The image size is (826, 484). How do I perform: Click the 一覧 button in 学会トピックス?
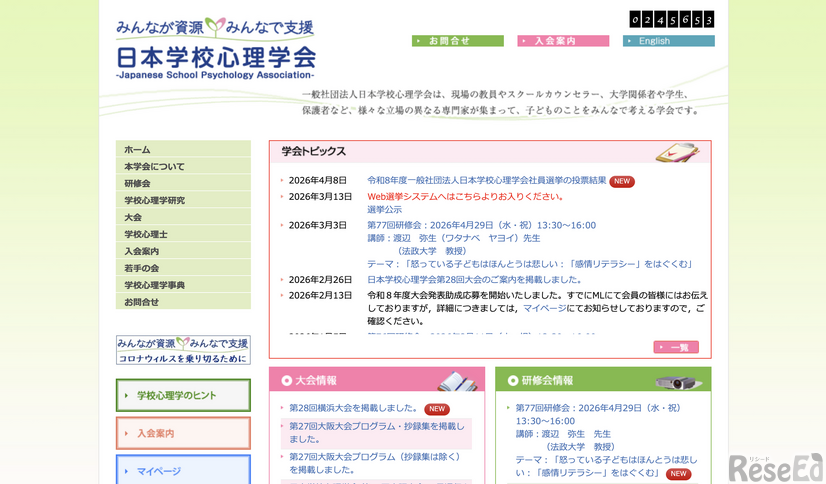tap(676, 347)
